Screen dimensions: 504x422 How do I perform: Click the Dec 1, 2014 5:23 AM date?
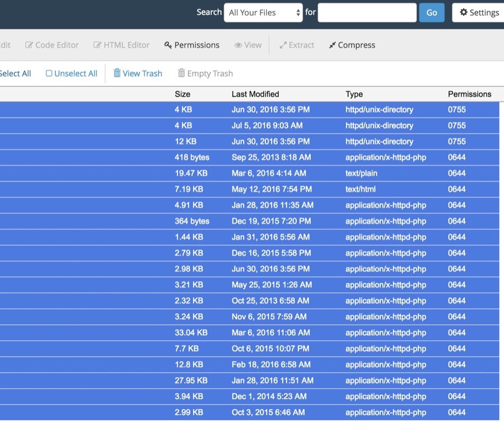click(x=269, y=397)
